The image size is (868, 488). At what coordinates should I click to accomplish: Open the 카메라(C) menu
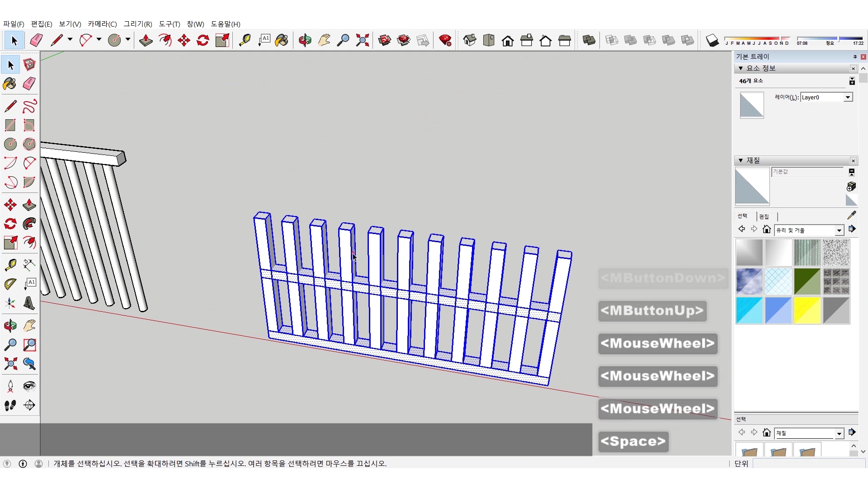[102, 24]
